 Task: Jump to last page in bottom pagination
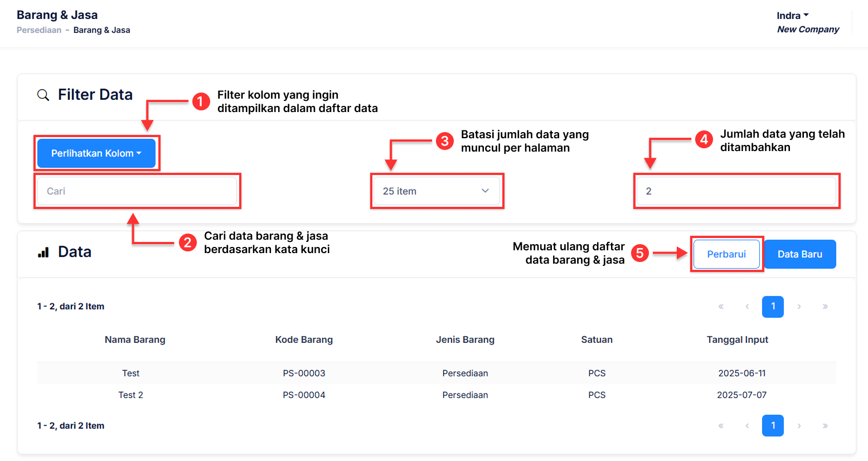click(x=825, y=426)
